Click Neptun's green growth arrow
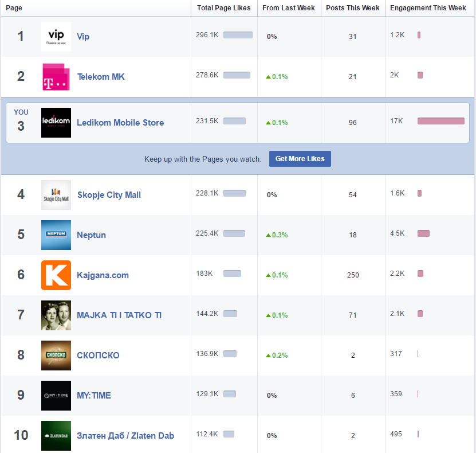 268,235
